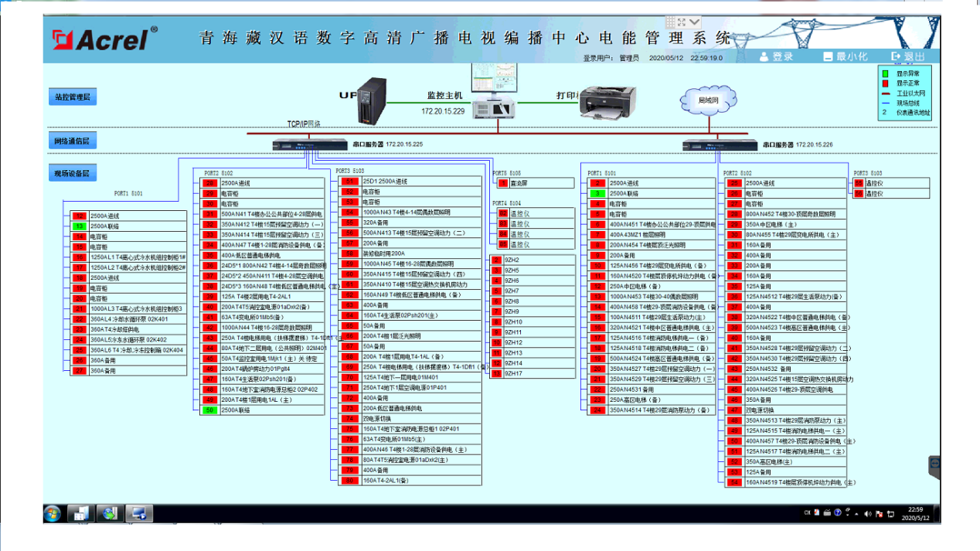Image resolution: width=980 pixels, height=551 pixels.
Task: Open the third Windows taskbar icon
Action: pos(109,512)
